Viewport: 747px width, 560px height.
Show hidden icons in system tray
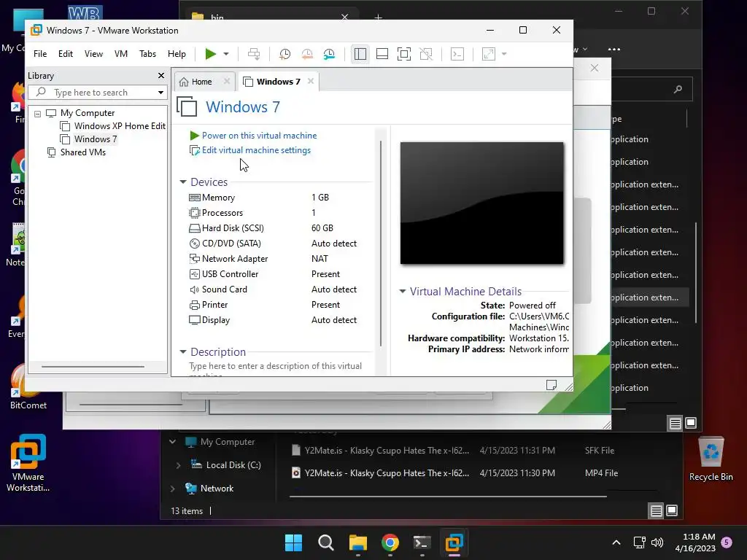pos(616,542)
